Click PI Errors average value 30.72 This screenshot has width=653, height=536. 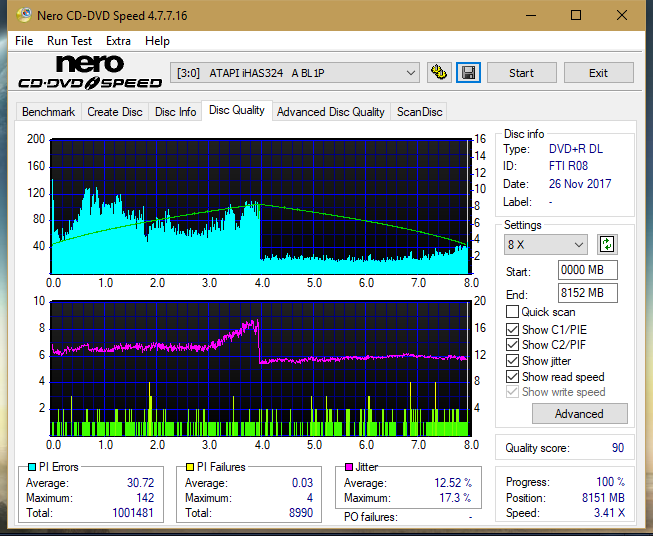[140, 483]
